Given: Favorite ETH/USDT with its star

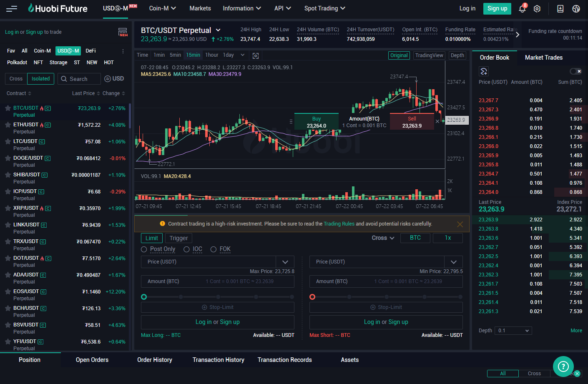Looking at the screenshot, I should [x=8, y=125].
